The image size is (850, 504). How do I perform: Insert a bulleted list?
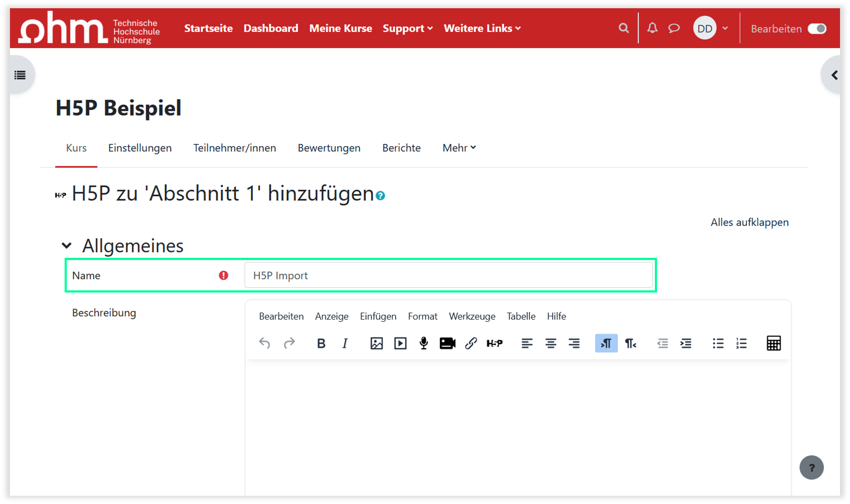(718, 344)
